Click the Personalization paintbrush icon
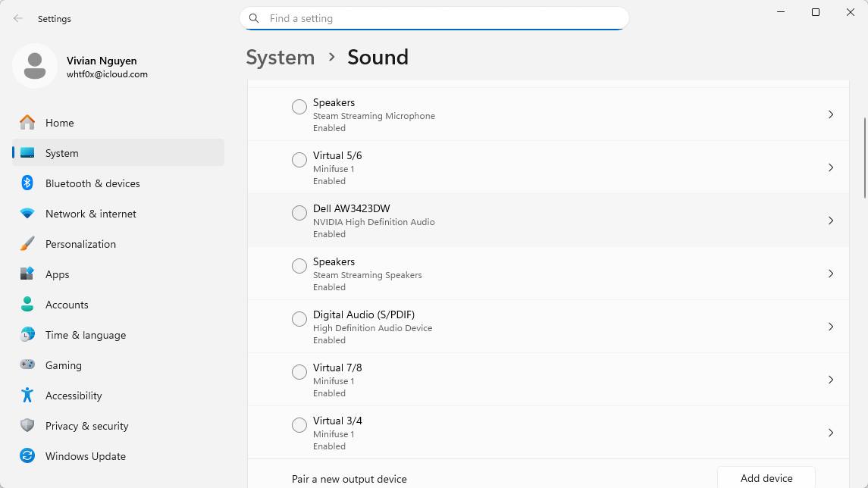 click(27, 244)
